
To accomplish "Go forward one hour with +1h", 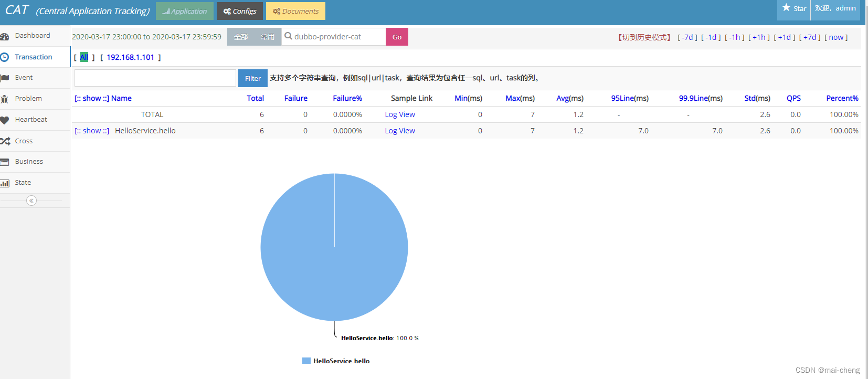I will point(759,37).
